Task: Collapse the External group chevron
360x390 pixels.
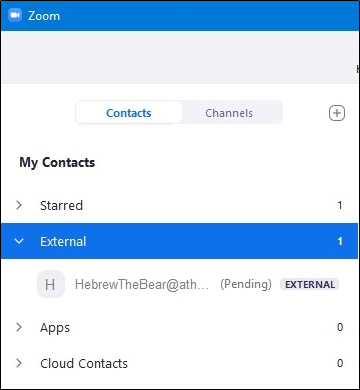Action: 19,241
